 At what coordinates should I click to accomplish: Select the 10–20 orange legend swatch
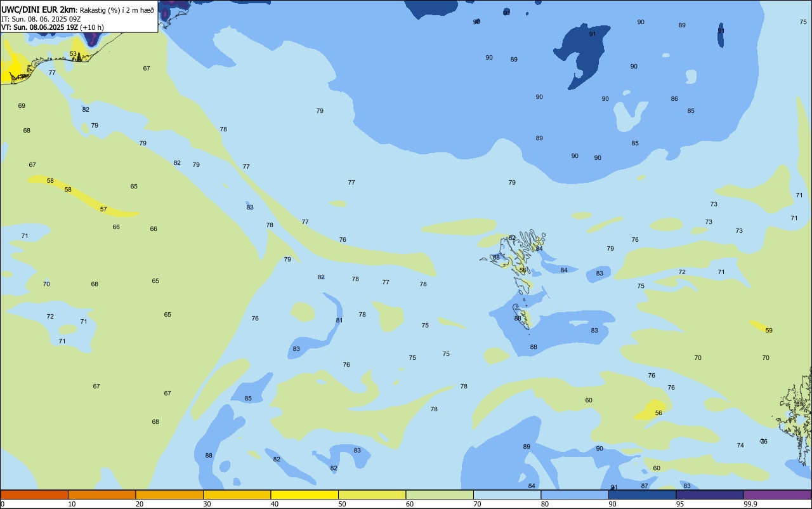click(101, 494)
